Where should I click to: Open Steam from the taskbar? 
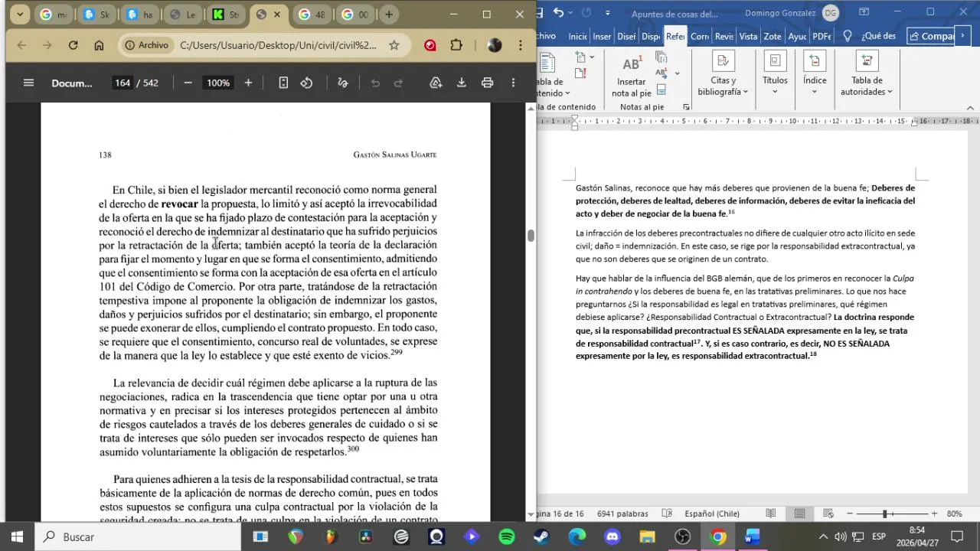point(542,536)
